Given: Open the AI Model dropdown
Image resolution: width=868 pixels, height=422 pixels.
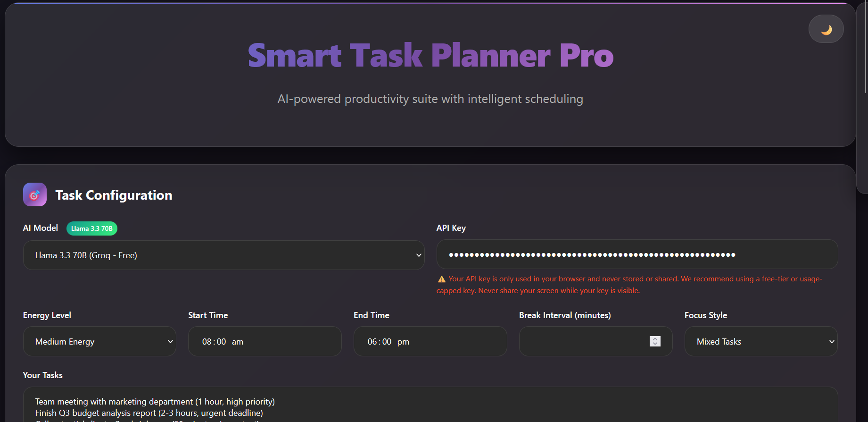Looking at the screenshot, I should 223,255.
